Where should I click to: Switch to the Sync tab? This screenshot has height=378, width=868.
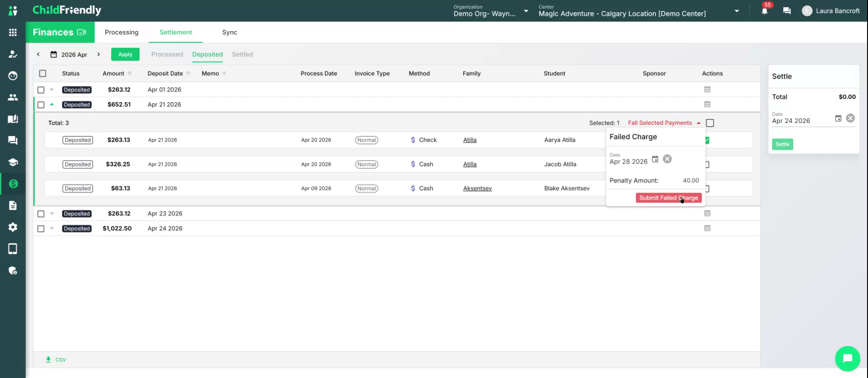(230, 33)
